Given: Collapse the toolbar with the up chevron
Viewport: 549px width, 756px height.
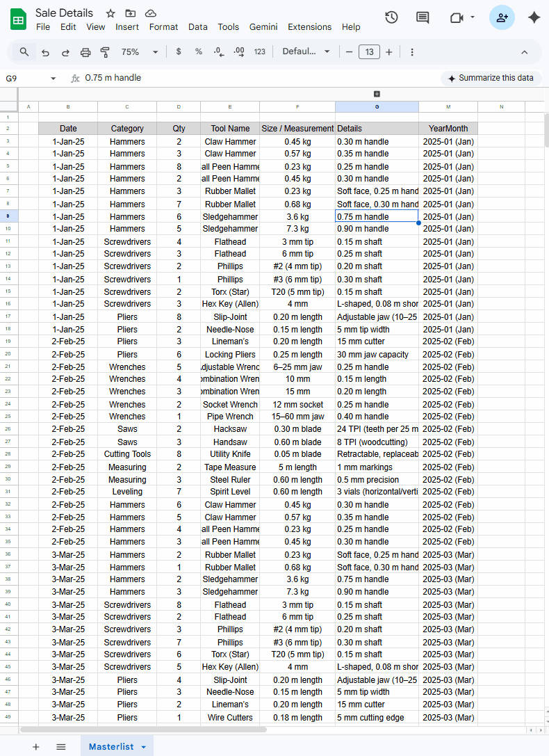Looking at the screenshot, I should 525,52.
